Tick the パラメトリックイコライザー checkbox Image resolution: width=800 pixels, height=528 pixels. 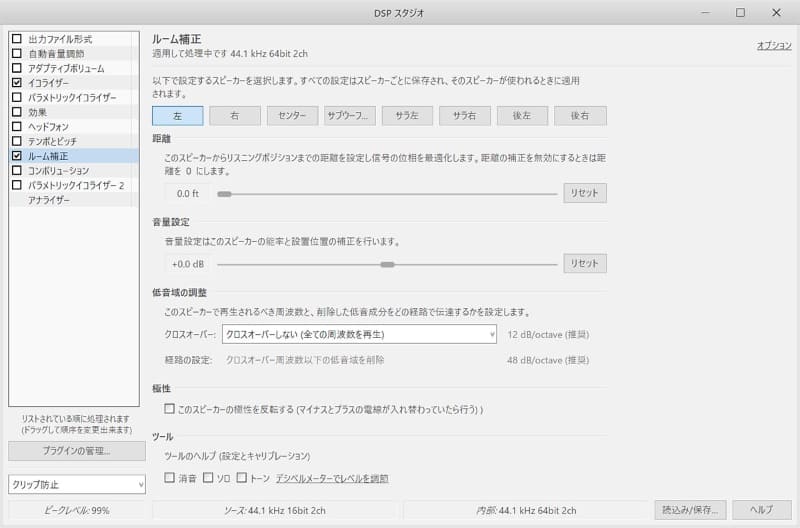17,97
